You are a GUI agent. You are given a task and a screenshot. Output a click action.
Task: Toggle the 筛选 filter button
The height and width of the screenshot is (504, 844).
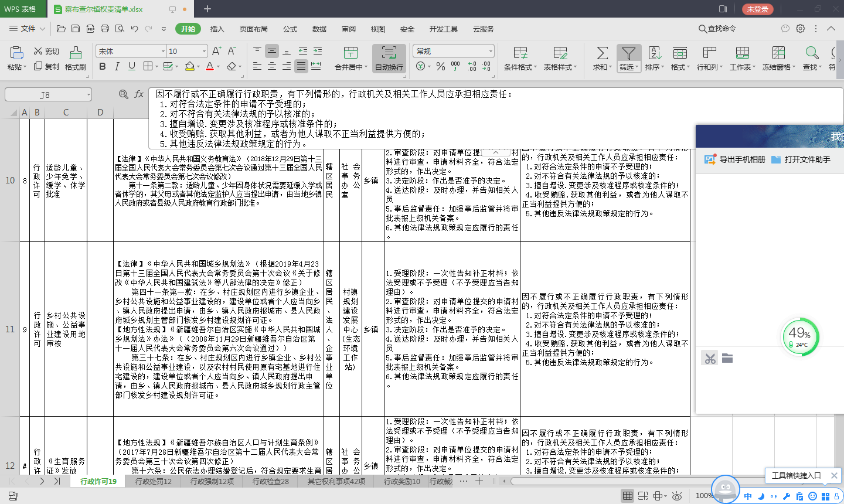point(628,59)
